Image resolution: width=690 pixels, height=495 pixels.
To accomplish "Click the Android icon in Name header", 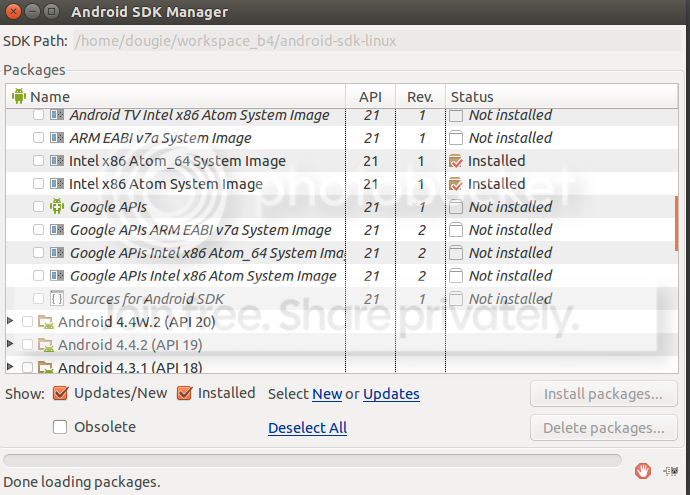I will coord(18,96).
